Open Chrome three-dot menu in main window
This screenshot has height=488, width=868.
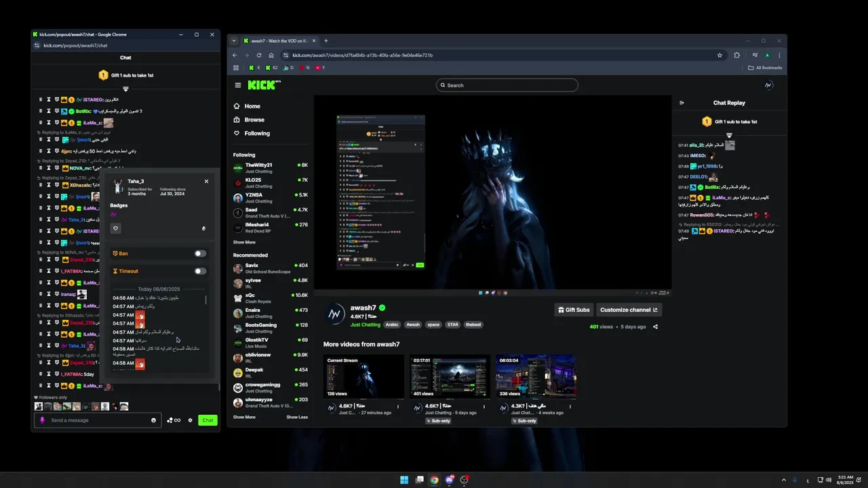pos(779,55)
